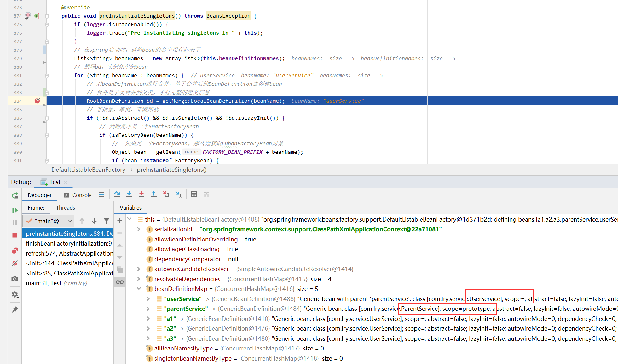Image resolution: width=618 pixels, height=364 pixels.
Task: Open the frames filter icon
Action: tap(107, 221)
